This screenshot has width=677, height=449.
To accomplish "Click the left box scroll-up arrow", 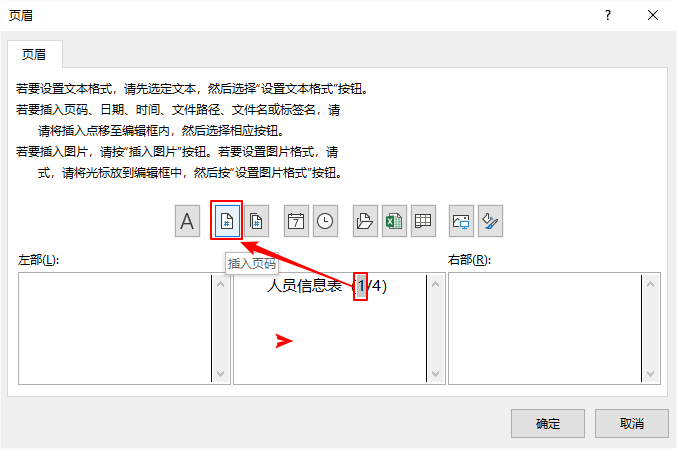I will (221, 284).
